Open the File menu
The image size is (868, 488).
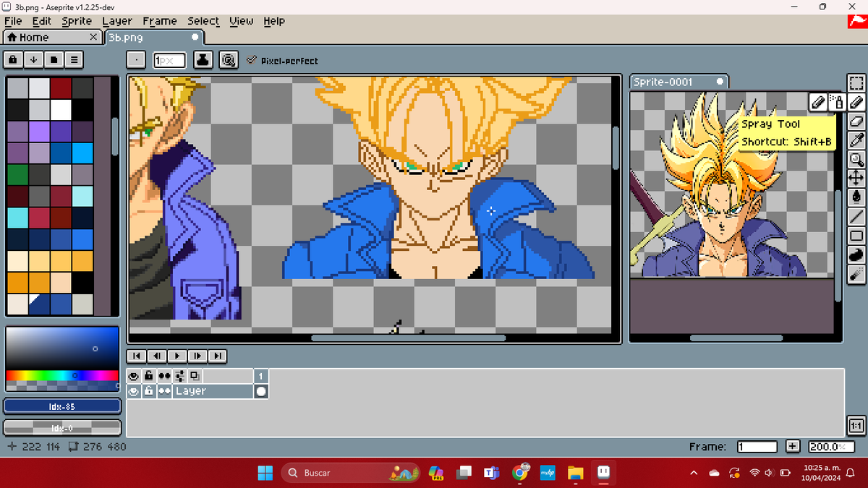[x=14, y=21]
